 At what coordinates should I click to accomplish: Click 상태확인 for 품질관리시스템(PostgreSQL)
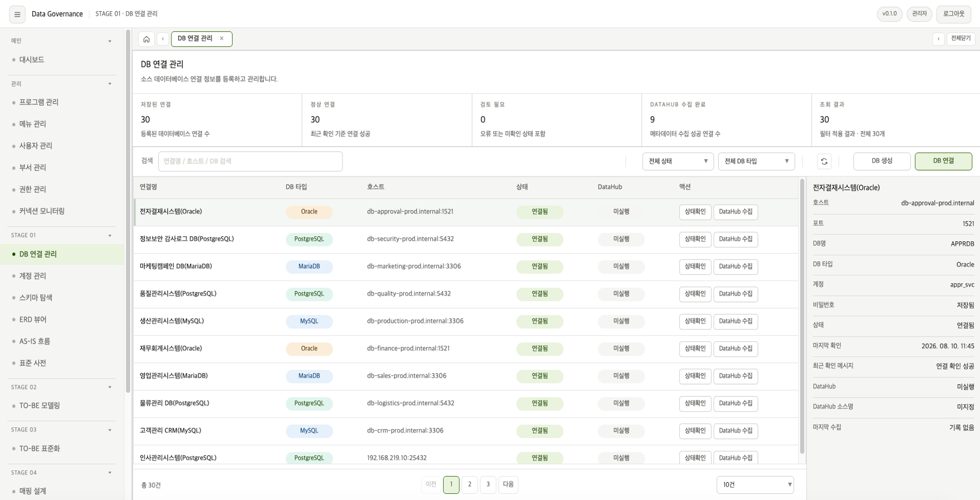point(695,294)
